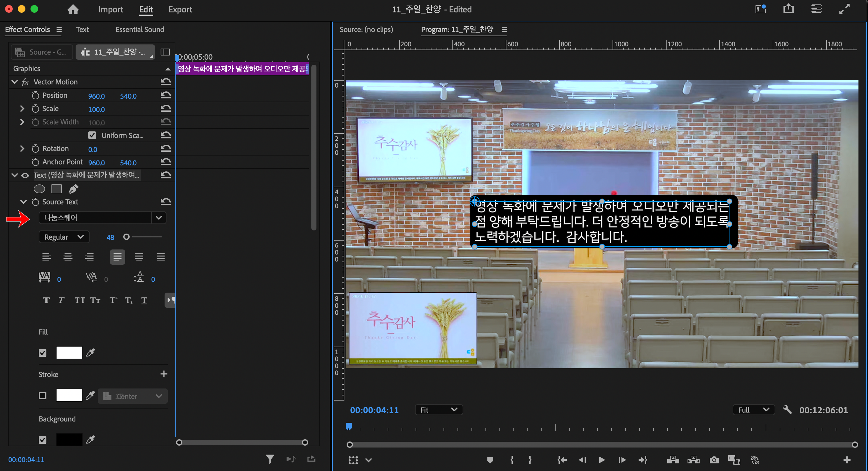The height and width of the screenshot is (471, 868).
Task: Click the white Fill color swatch
Action: (69, 353)
